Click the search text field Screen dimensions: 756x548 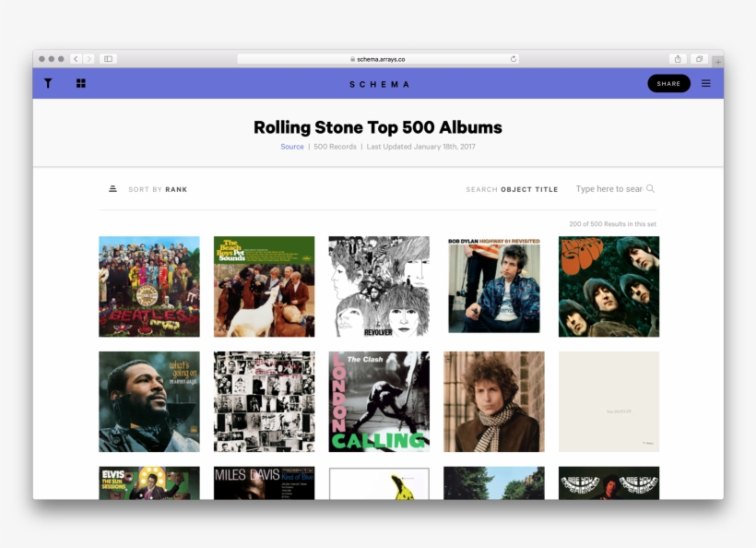tap(609, 189)
